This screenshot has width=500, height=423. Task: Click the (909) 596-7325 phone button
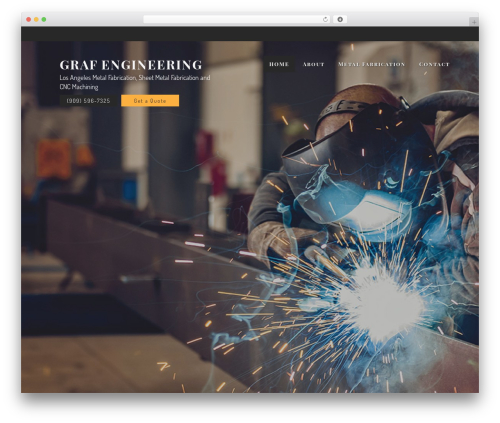tap(88, 101)
